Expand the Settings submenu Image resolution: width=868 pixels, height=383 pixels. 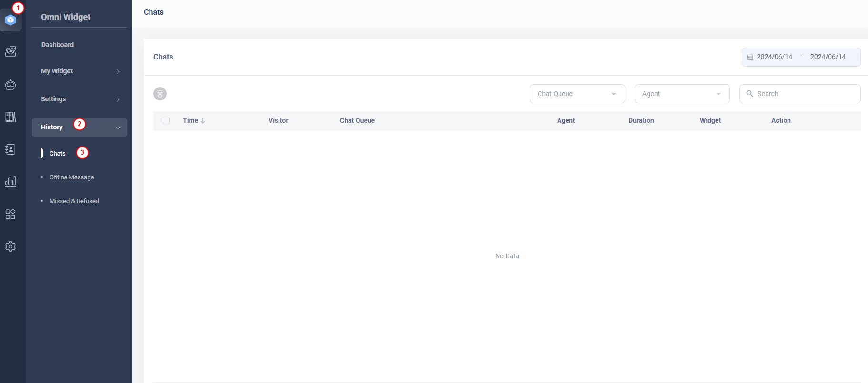coord(79,99)
